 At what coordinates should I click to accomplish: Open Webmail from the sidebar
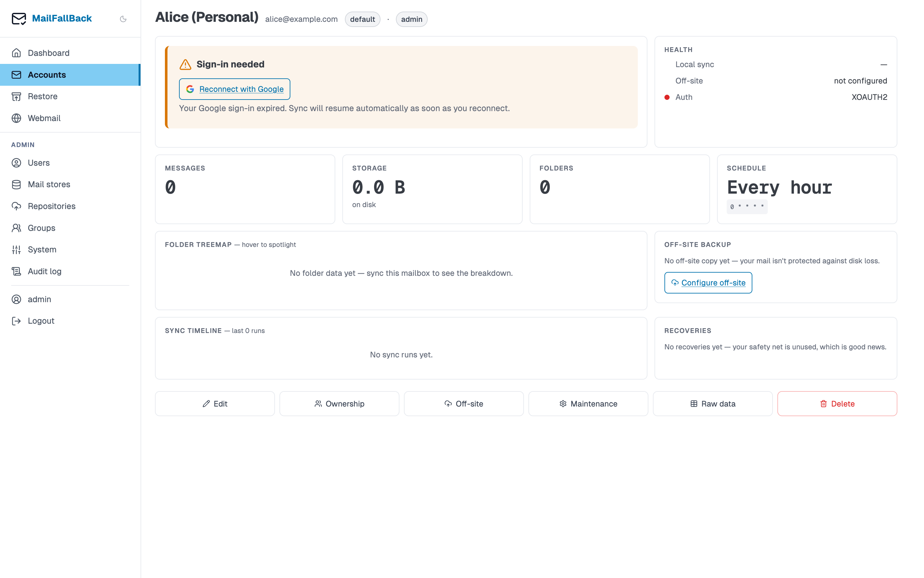click(70, 118)
